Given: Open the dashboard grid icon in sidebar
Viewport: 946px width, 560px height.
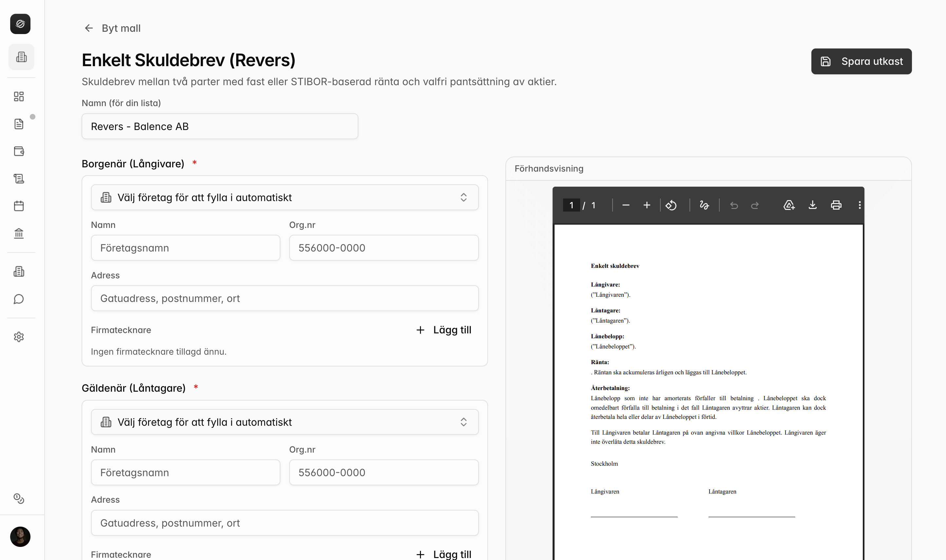Looking at the screenshot, I should (x=19, y=96).
